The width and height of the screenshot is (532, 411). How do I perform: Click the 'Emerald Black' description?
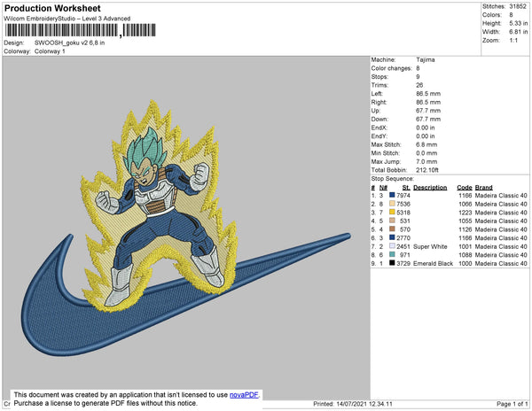[433, 263]
